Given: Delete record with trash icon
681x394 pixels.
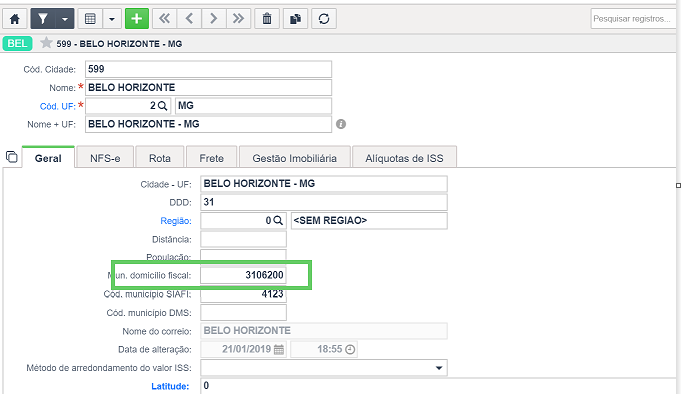Looking at the screenshot, I should click(x=267, y=19).
